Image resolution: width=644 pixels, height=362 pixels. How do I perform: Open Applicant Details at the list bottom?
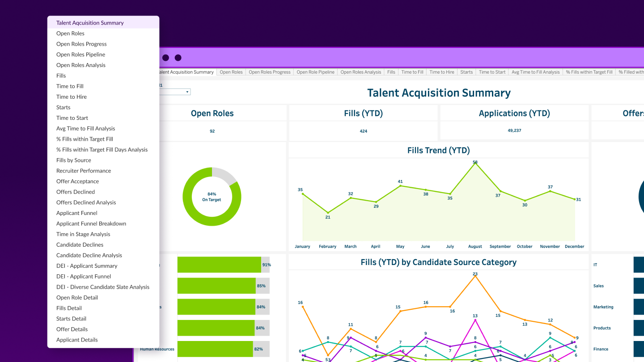[77, 340]
